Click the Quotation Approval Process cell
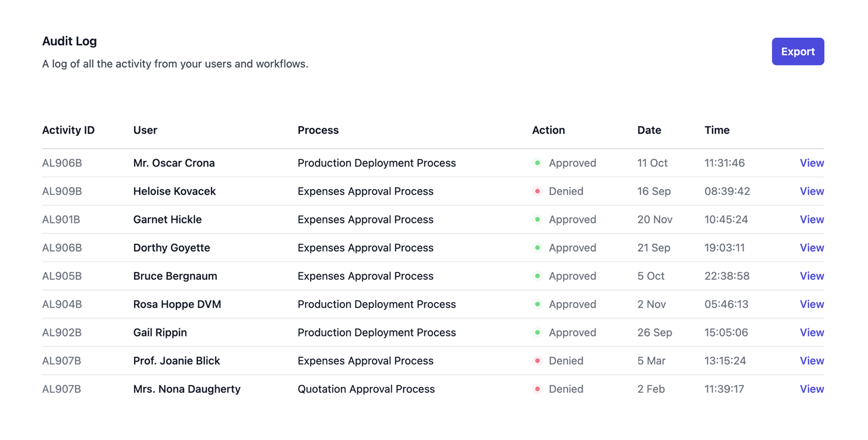868x440 pixels. coord(366,389)
